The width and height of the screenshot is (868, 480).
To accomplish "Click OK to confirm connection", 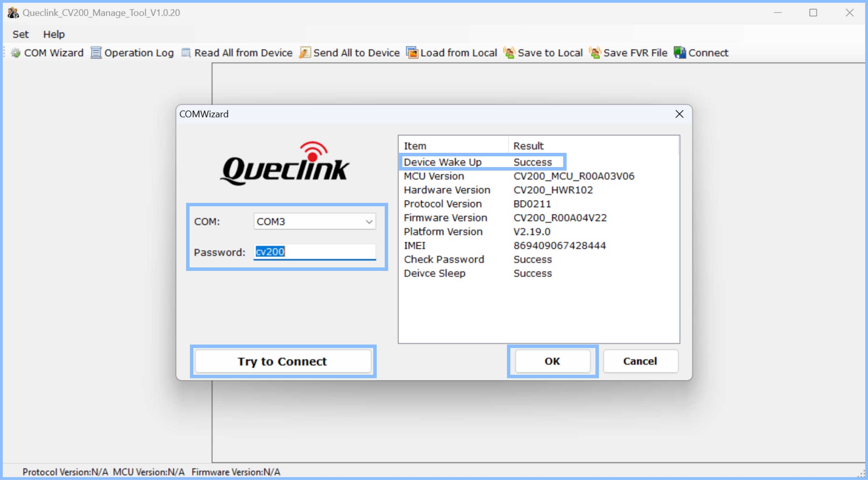I will [x=552, y=361].
